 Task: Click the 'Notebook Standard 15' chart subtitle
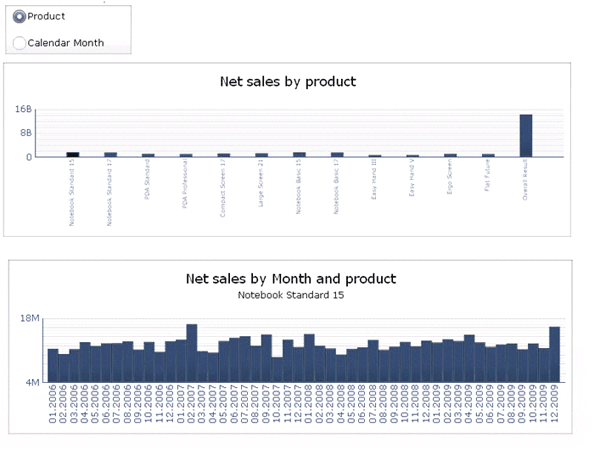[x=291, y=295]
